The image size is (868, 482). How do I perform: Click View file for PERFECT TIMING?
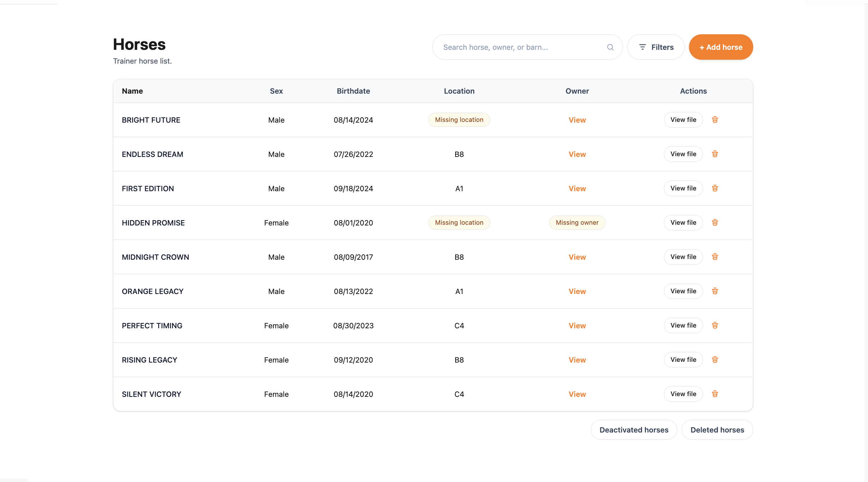click(x=683, y=325)
